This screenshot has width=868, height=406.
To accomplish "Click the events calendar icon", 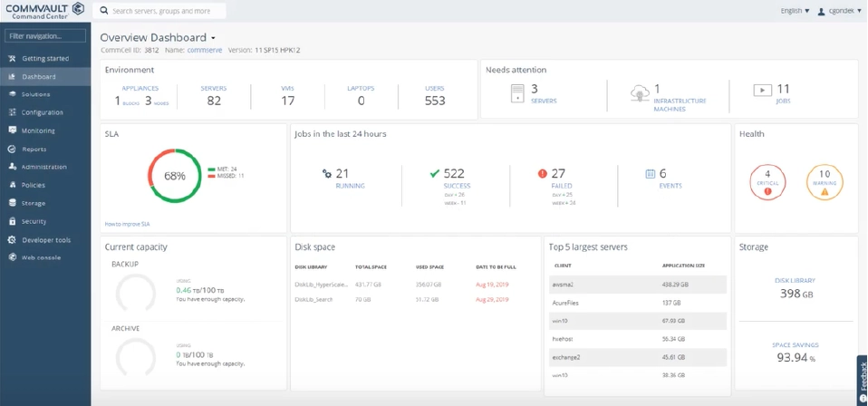I will pyautogui.click(x=650, y=173).
